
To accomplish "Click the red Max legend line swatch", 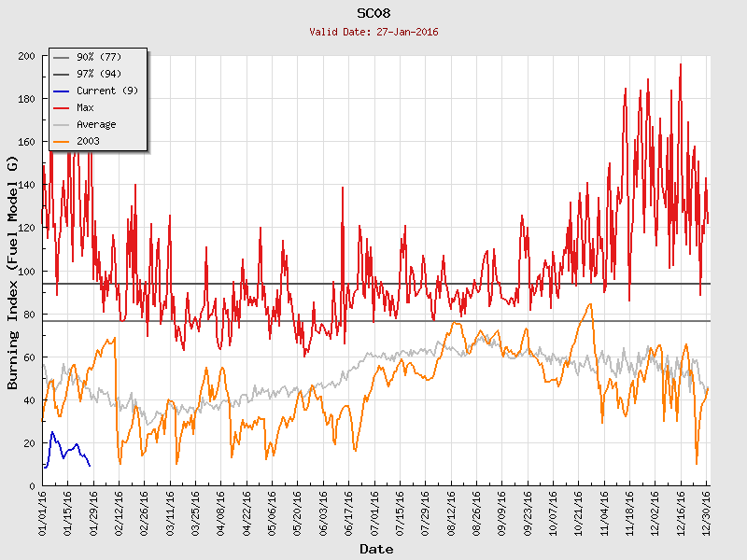I will [62, 107].
